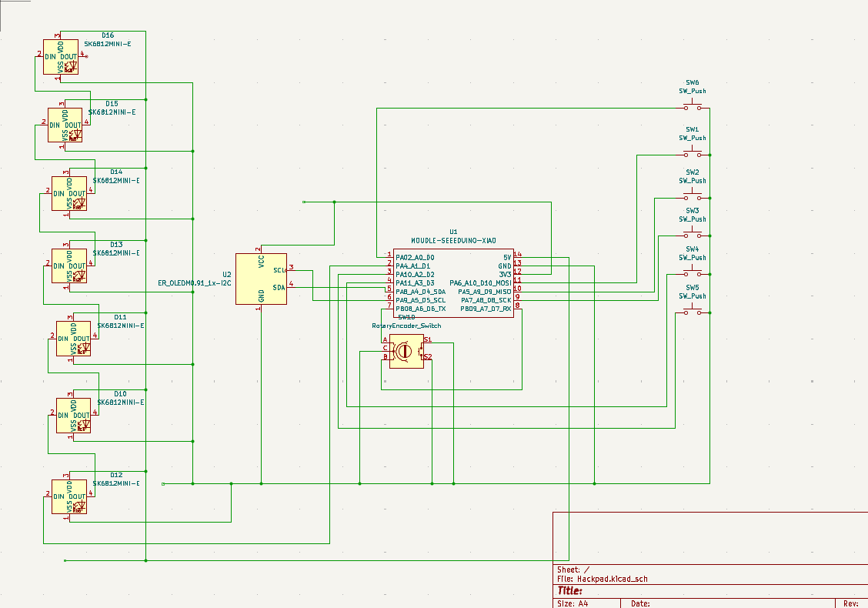Viewport: 868px width, 608px height.
Task: Select push button symbol SW4
Action: (692, 272)
